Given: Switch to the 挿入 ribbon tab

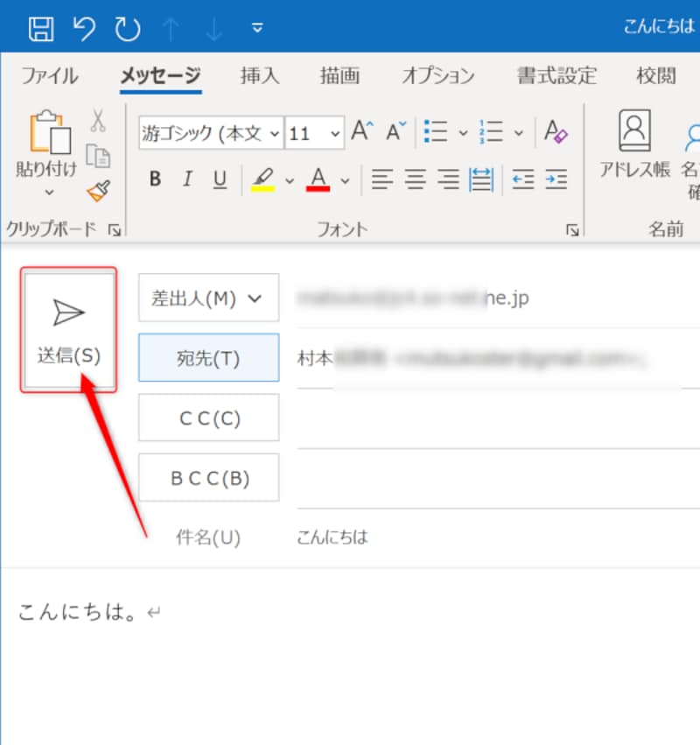Looking at the screenshot, I should (259, 76).
